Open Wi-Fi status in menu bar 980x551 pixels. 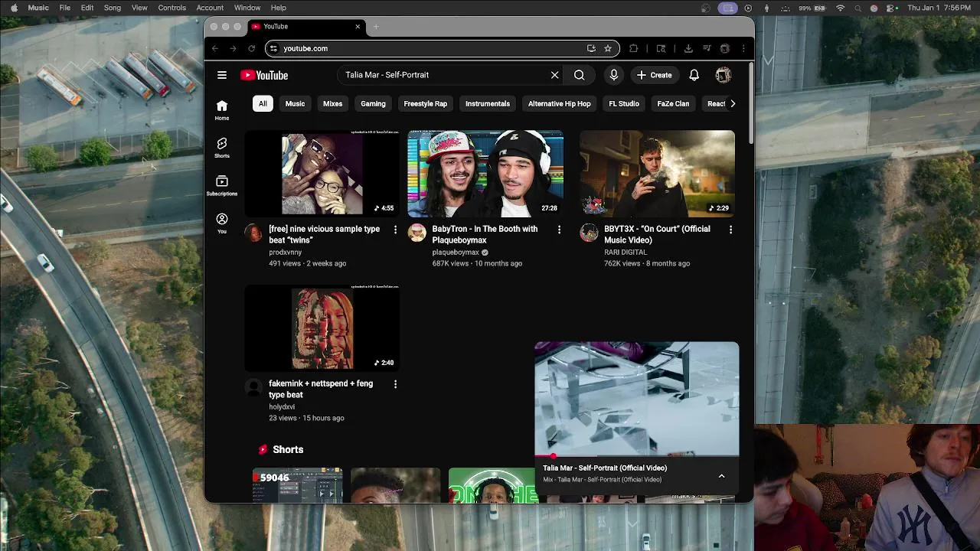coord(841,8)
